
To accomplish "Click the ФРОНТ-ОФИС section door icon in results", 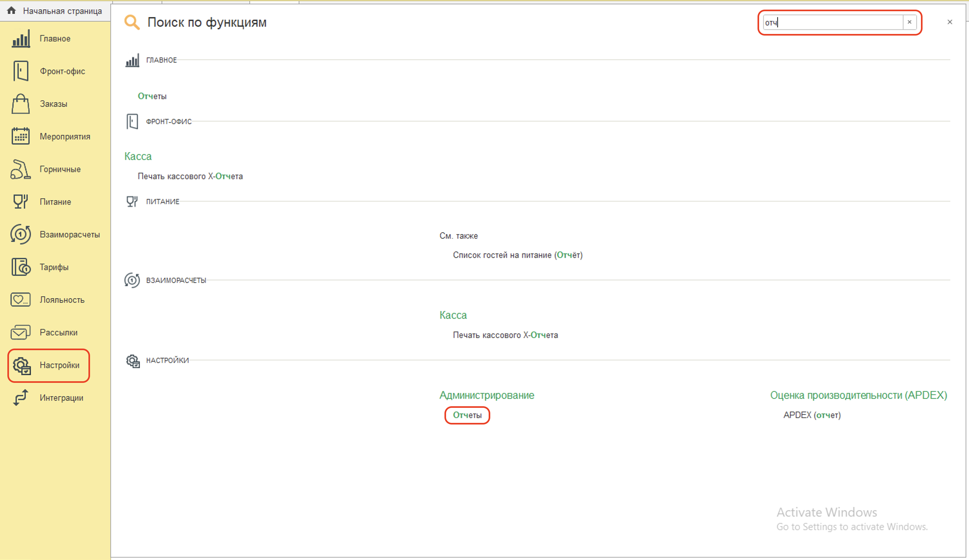I will (132, 121).
